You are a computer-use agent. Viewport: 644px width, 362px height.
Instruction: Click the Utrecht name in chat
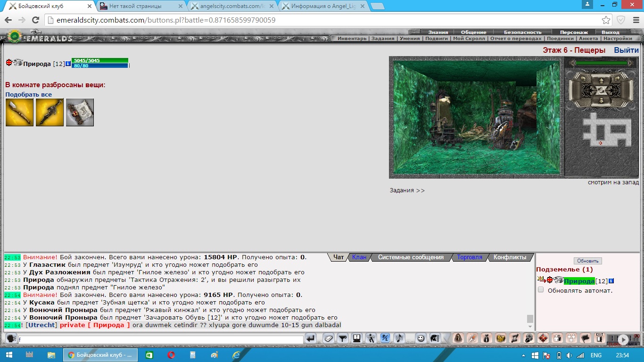point(41,325)
